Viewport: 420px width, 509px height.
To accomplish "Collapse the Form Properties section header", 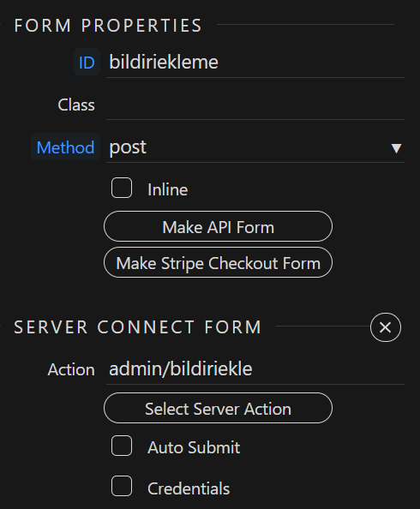I will [x=108, y=26].
